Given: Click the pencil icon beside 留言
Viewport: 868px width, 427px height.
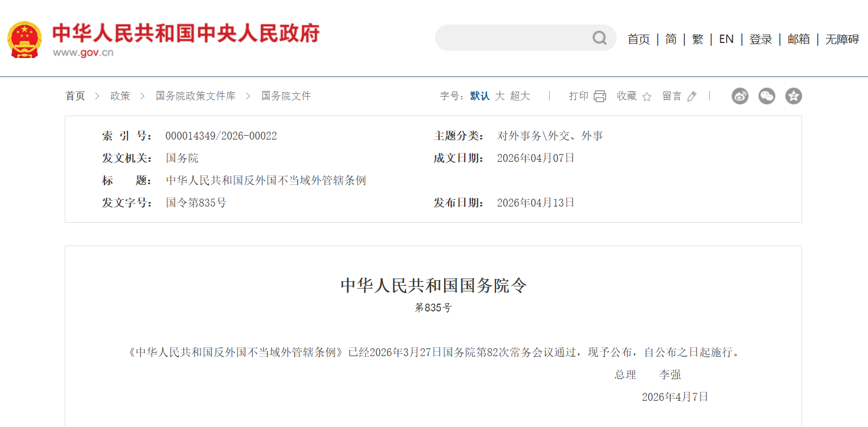Looking at the screenshot, I should click(692, 96).
